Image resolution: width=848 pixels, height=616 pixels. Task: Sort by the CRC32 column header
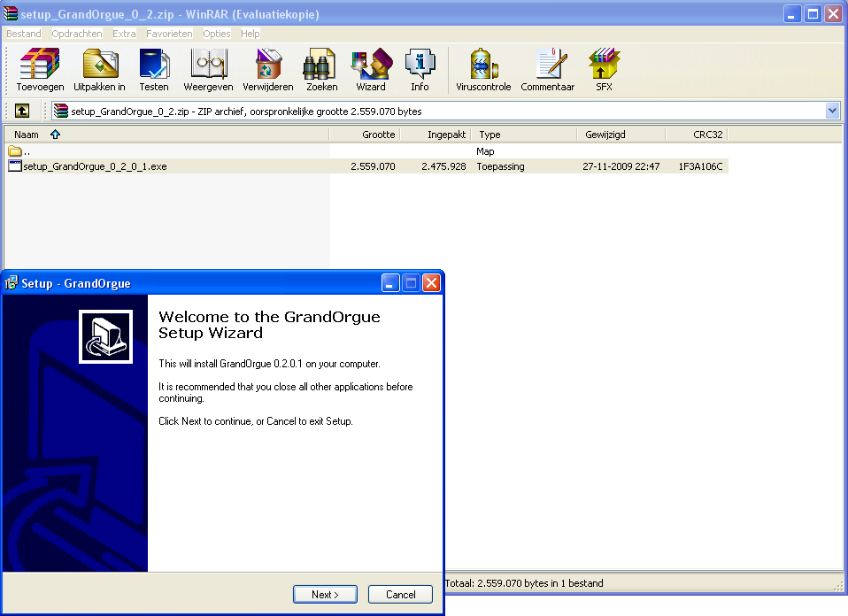click(x=697, y=135)
